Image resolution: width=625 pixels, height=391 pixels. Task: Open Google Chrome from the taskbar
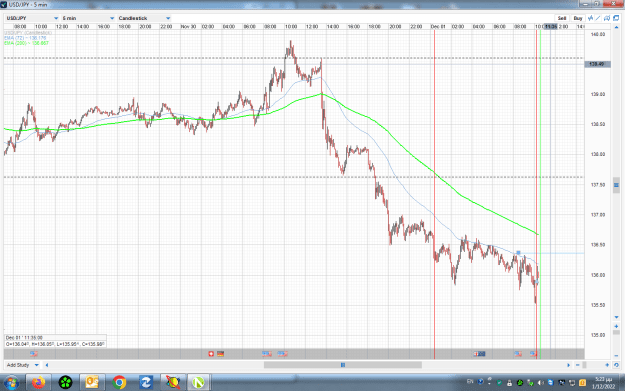coord(119,383)
